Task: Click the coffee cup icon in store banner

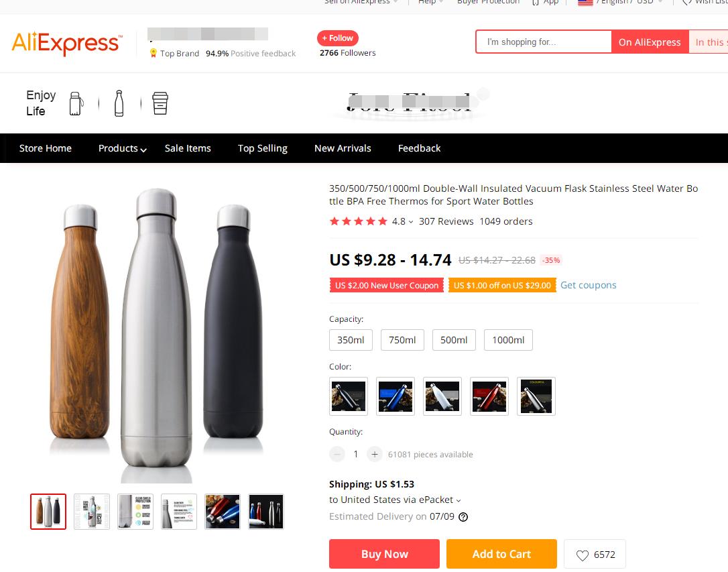Action: tap(160, 103)
